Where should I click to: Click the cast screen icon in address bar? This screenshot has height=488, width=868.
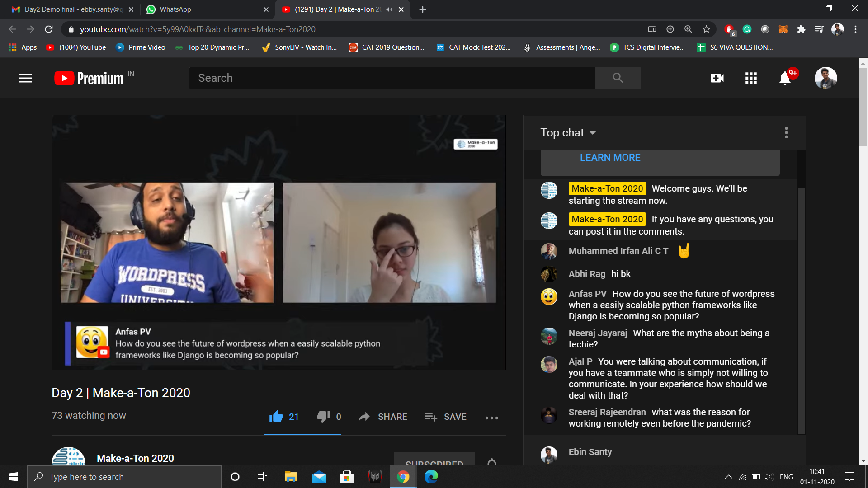(x=652, y=29)
